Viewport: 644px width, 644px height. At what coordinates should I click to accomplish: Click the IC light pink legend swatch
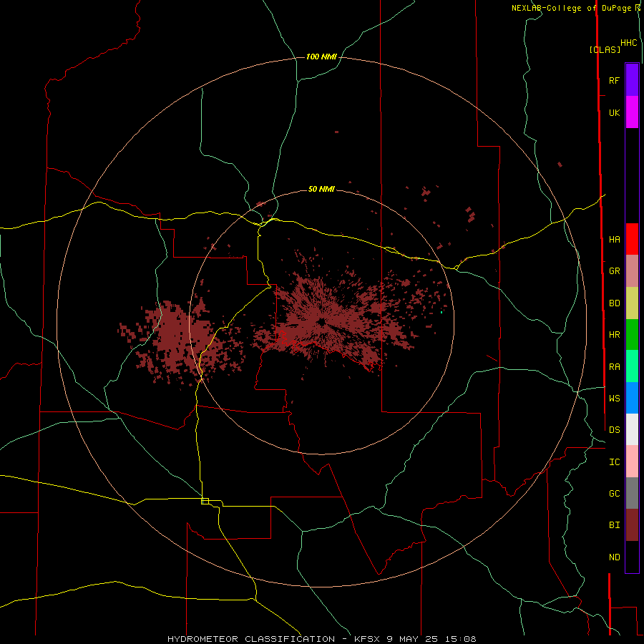click(x=632, y=462)
